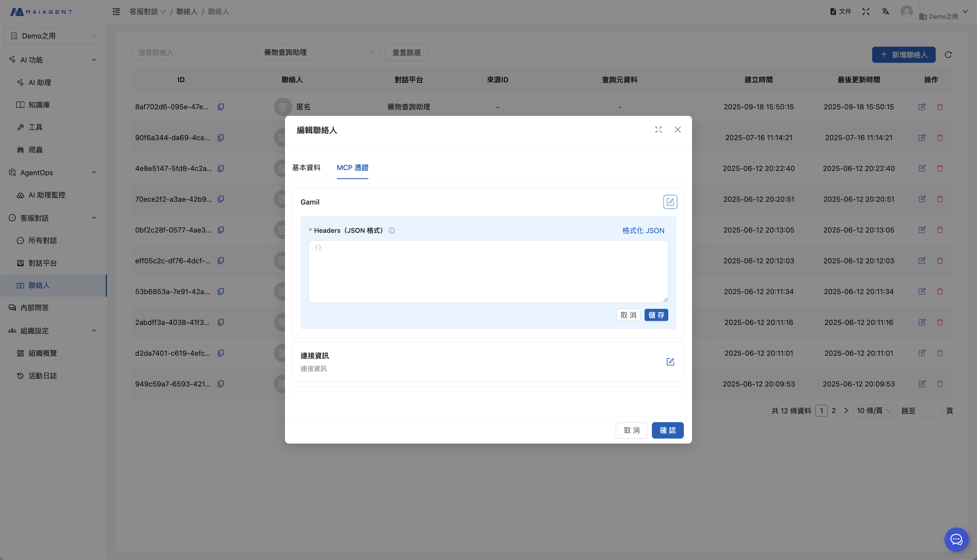
Task: Copy ID of first contact 8af702d6
Action: coord(221,107)
